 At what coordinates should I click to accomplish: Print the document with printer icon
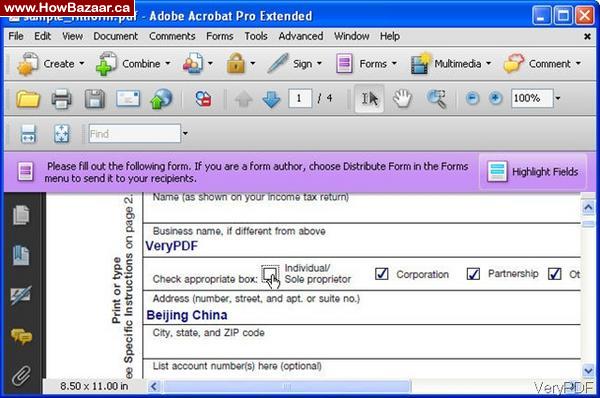tap(61, 99)
